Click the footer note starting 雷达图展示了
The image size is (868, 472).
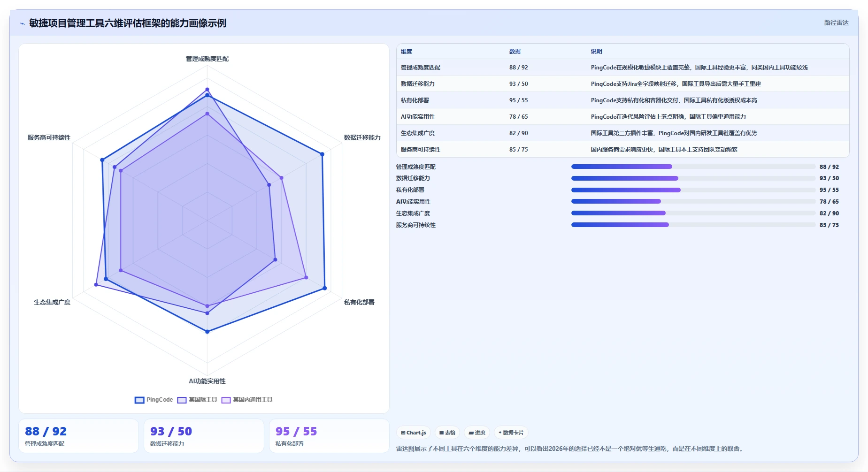[x=570, y=449]
